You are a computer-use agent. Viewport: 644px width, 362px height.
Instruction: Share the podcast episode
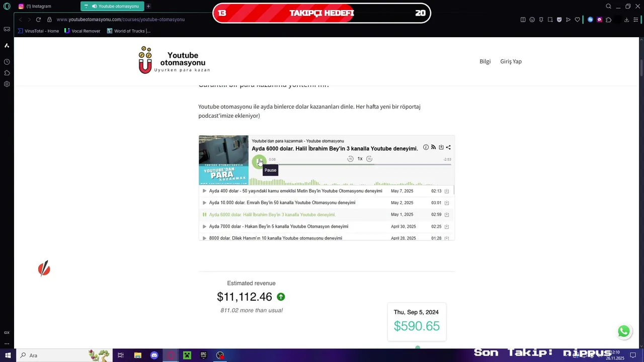pyautogui.click(x=448, y=147)
